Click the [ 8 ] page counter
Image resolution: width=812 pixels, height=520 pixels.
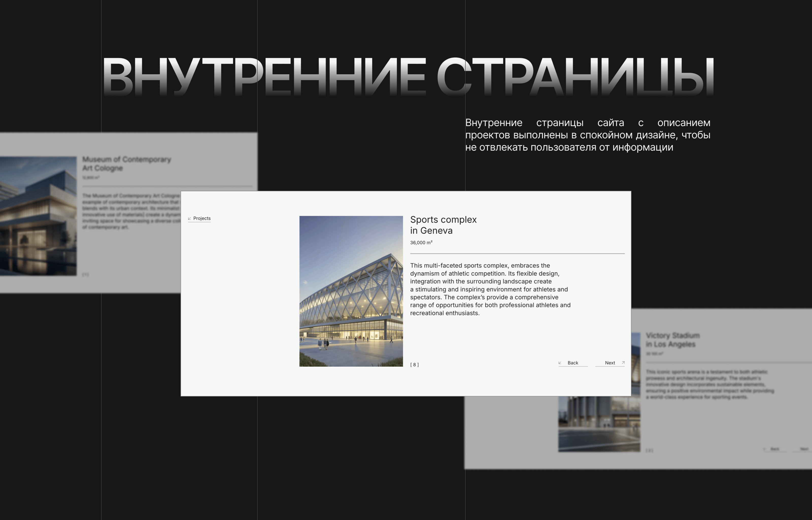[414, 365]
